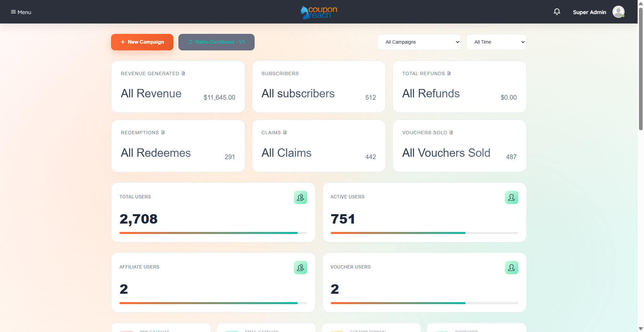The height and width of the screenshot is (332, 644).
Task: Click the Voucher Users person icon
Action: click(511, 268)
